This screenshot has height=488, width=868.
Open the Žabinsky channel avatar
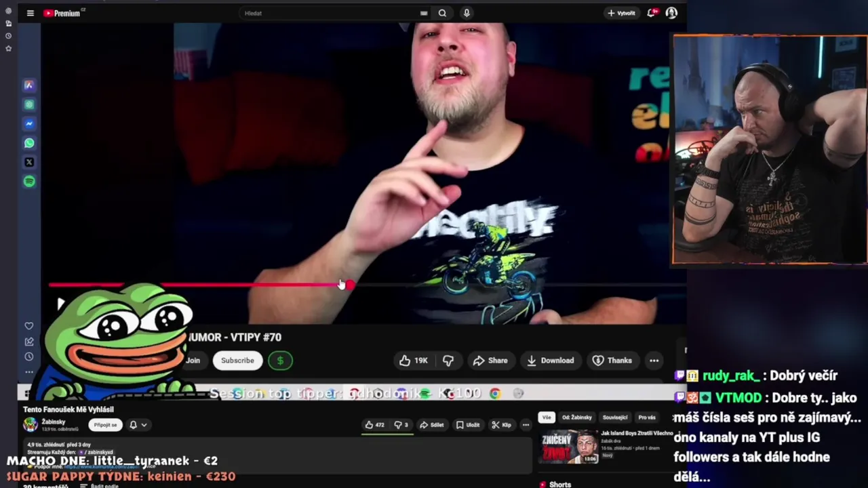click(x=31, y=425)
